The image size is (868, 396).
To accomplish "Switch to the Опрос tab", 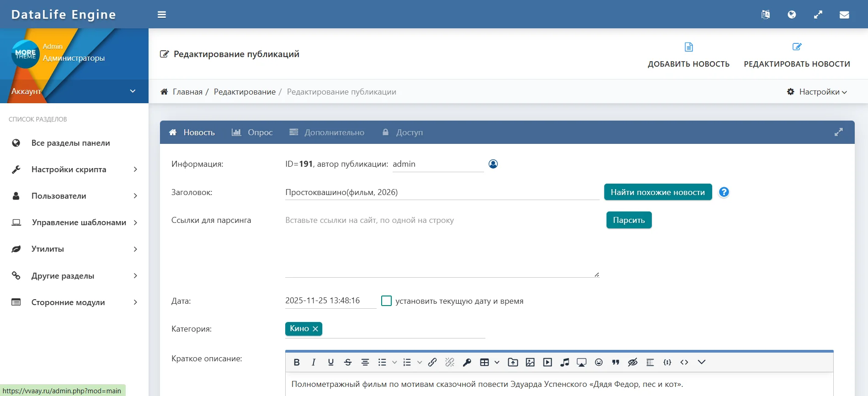I will coord(252,132).
